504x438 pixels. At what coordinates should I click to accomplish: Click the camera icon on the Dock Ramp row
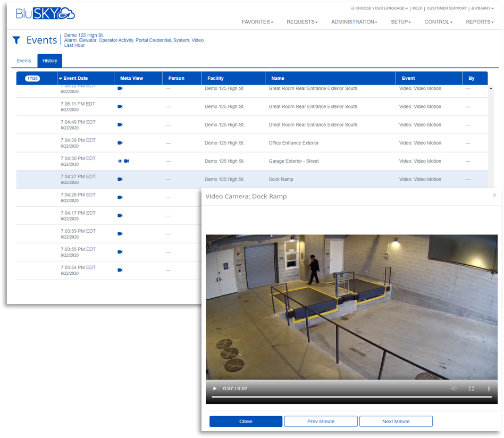click(120, 179)
